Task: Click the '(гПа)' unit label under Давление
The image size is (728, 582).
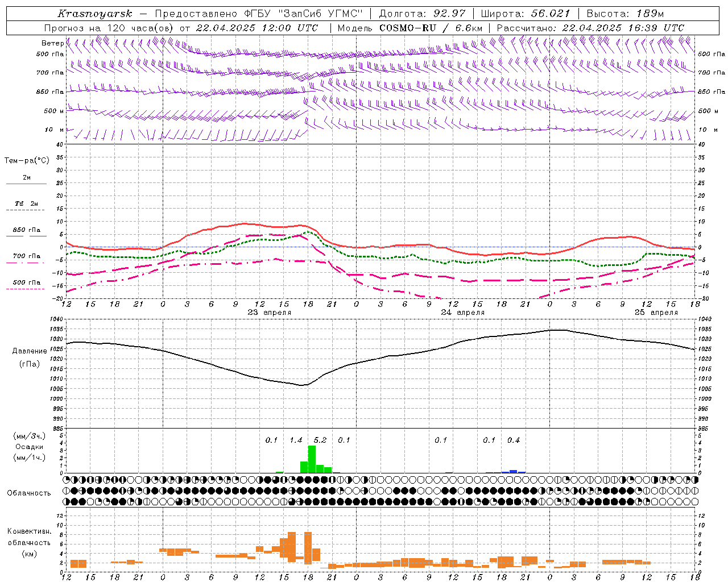Action: 28,364
